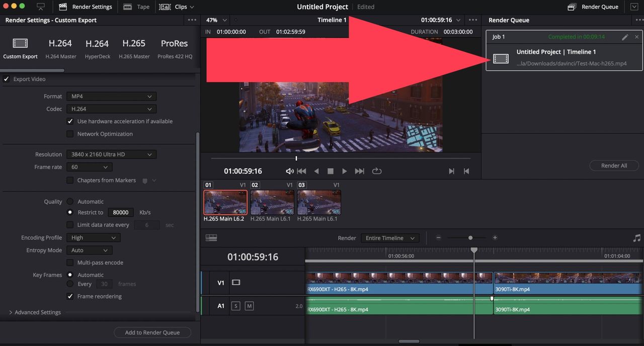Select clip 02 thumbnail

[x=272, y=202]
